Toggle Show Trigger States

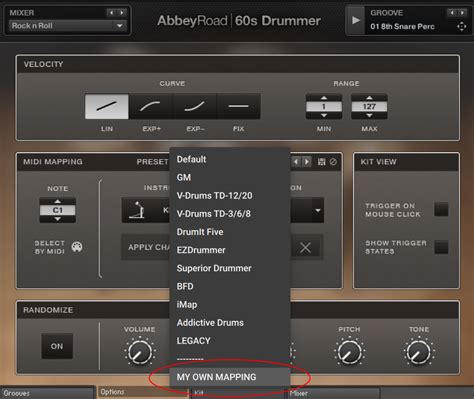441,247
